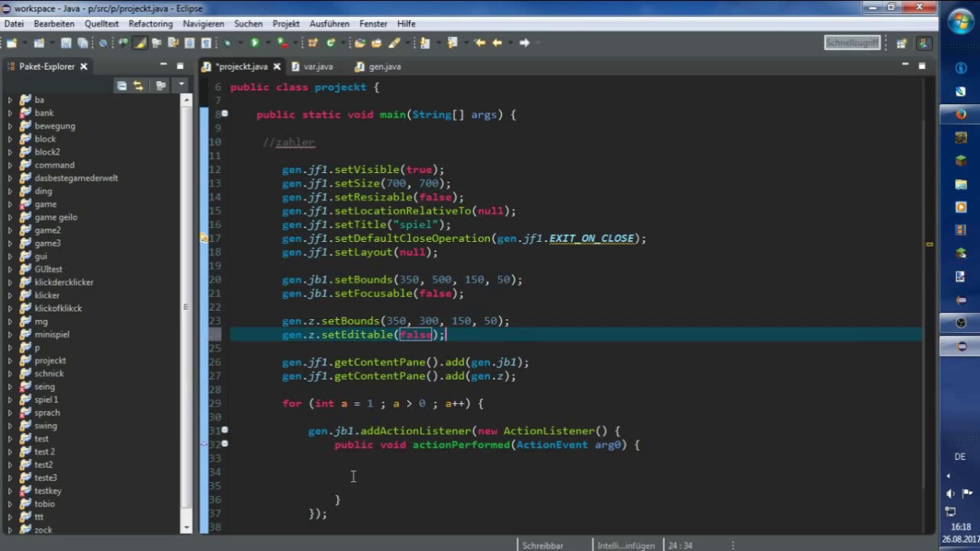Collapse all in Paket-Explorer
The width and height of the screenshot is (980, 551).
(122, 86)
